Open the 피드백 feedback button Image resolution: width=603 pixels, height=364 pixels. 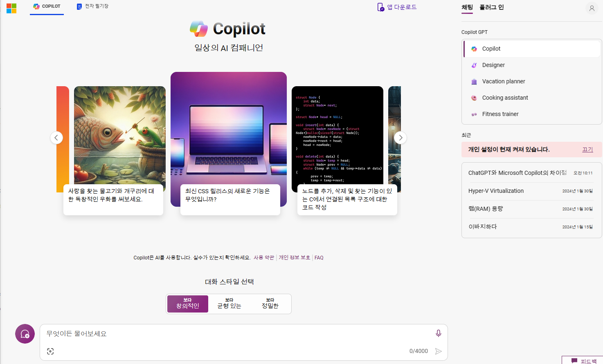pos(583,361)
